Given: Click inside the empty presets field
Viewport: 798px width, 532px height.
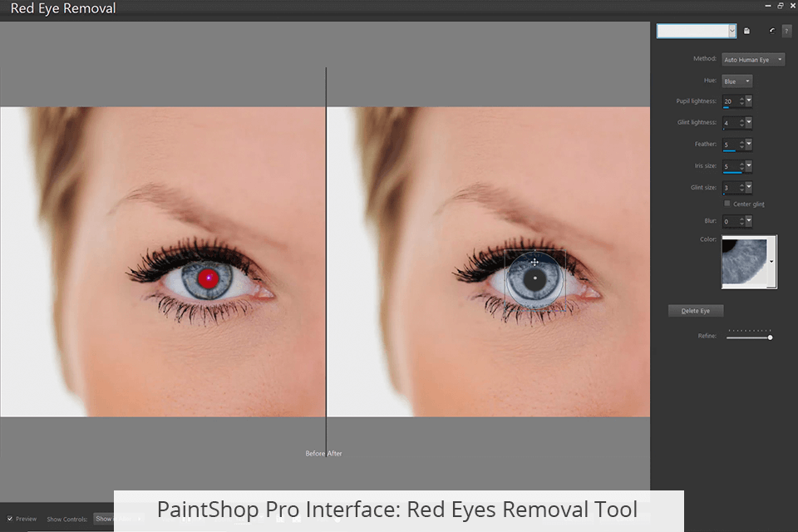Looking at the screenshot, I should coord(692,31).
